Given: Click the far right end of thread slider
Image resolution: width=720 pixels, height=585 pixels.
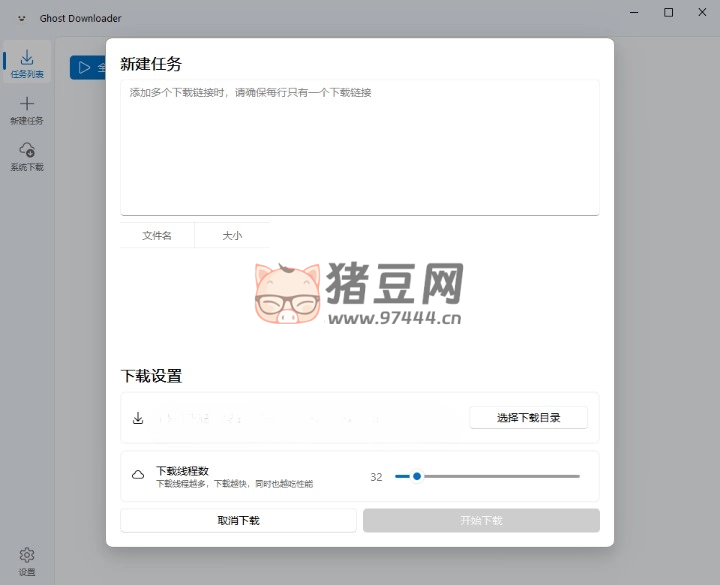Looking at the screenshot, I should (x=578, y=476).
